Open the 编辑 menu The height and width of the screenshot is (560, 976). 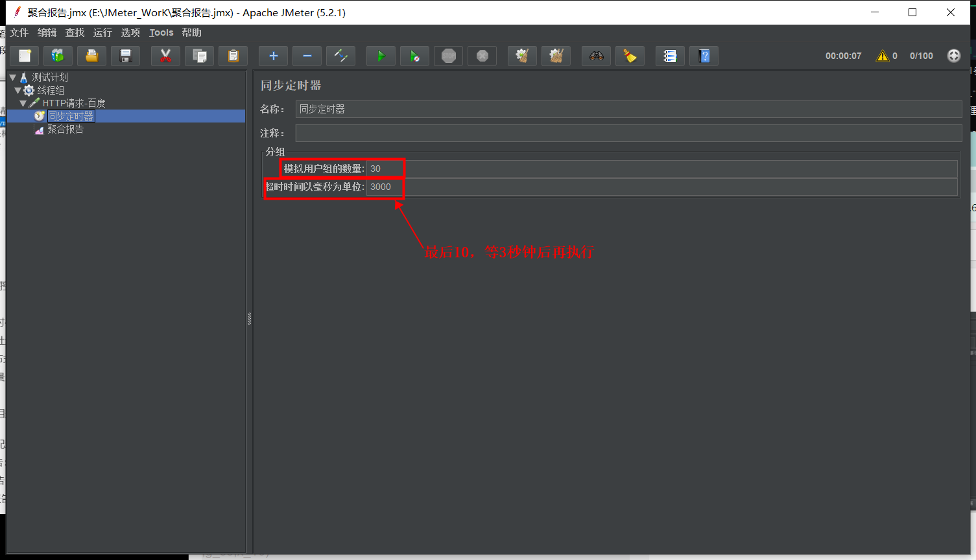[47, 32]
